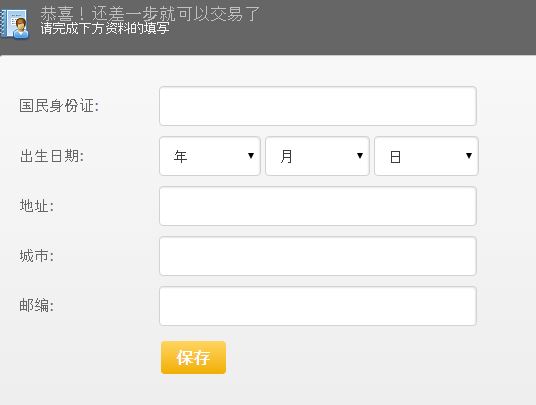The width and height of the screenshot is (536, 405).
Task: Click the arrow on the 年 selector
Action: tap(251, 156)
